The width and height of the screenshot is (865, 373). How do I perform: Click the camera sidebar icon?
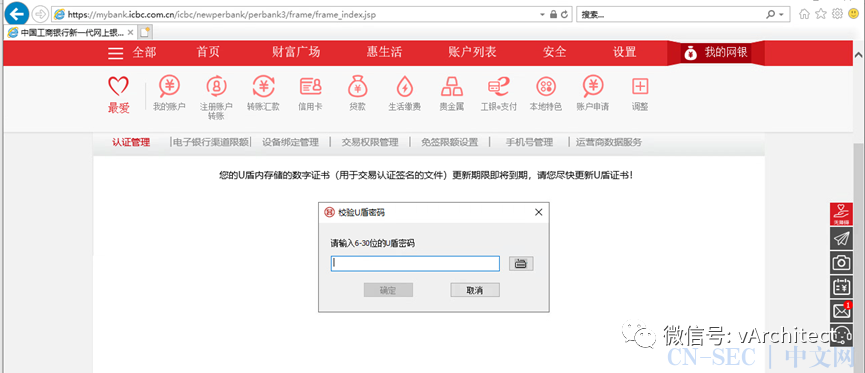point(841,263)
